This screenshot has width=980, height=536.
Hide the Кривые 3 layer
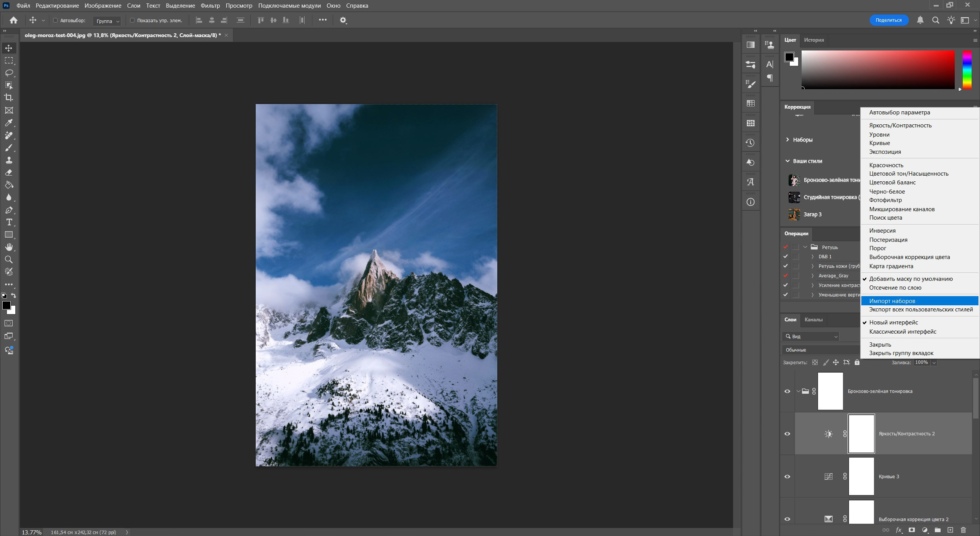pos(787,476)
